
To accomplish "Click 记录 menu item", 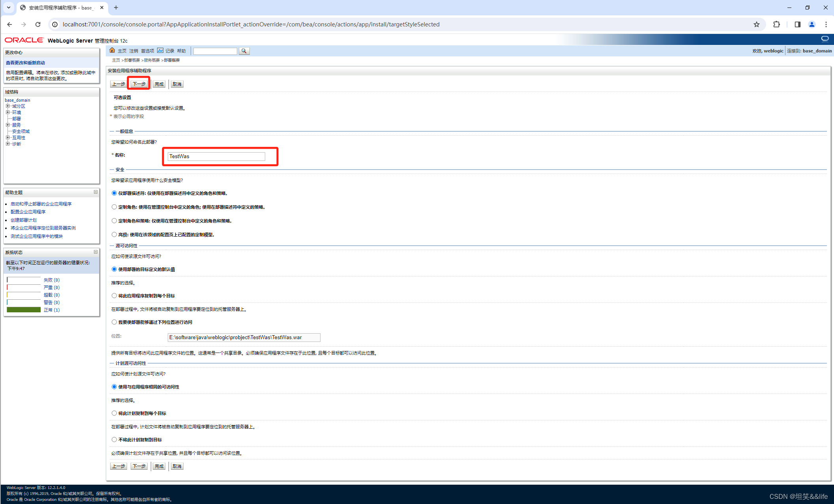I will pyautogui.click(x=170, y=51).
